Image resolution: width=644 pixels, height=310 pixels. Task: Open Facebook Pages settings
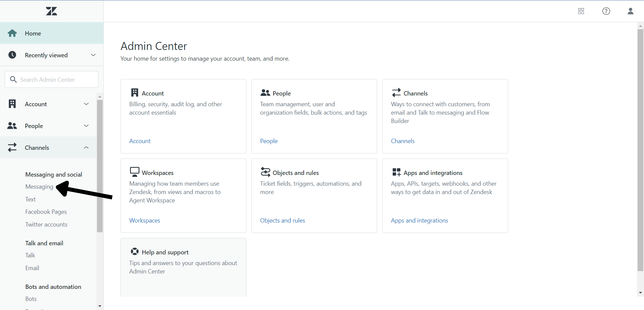[46, 212]
